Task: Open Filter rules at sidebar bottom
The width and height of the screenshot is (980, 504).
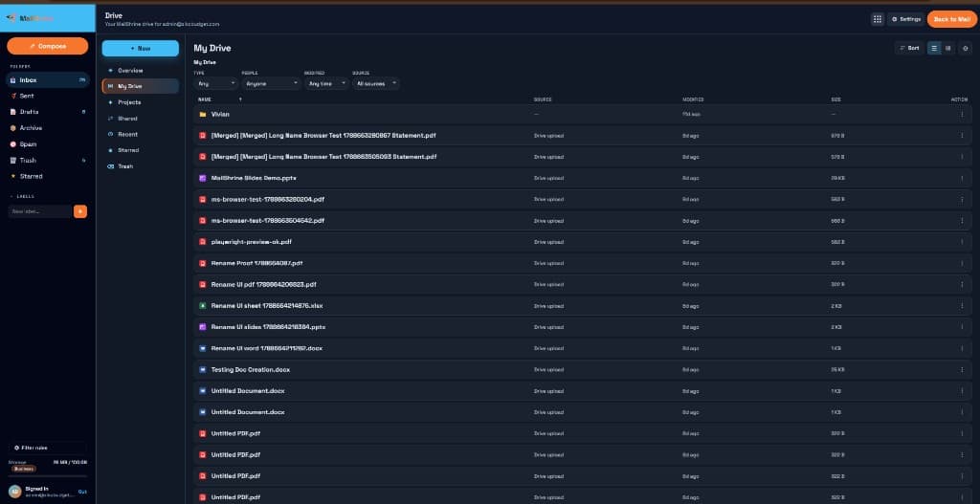Action: coord(48,448)
